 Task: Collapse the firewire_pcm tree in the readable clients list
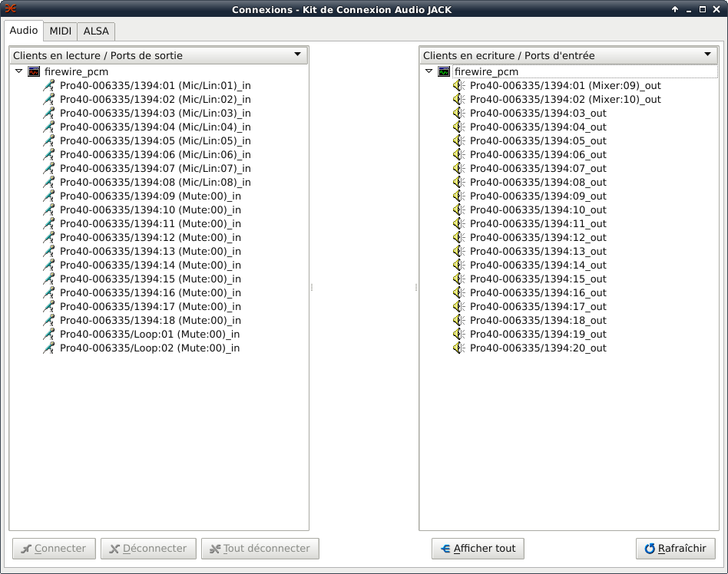[19, 71]
